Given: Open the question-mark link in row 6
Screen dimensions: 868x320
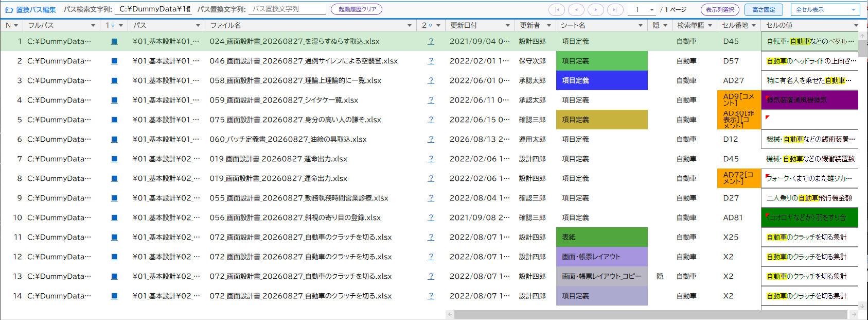Looking at the screenshot, I should (431, 139).
